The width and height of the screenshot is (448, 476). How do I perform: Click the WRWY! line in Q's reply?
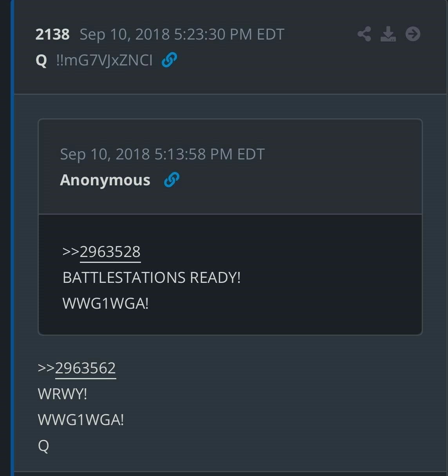pyautogui.click(x=62, y=394)
